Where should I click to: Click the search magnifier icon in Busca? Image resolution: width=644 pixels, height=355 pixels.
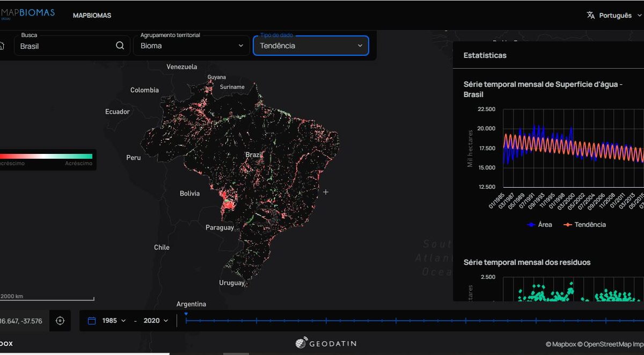[120, 46]
